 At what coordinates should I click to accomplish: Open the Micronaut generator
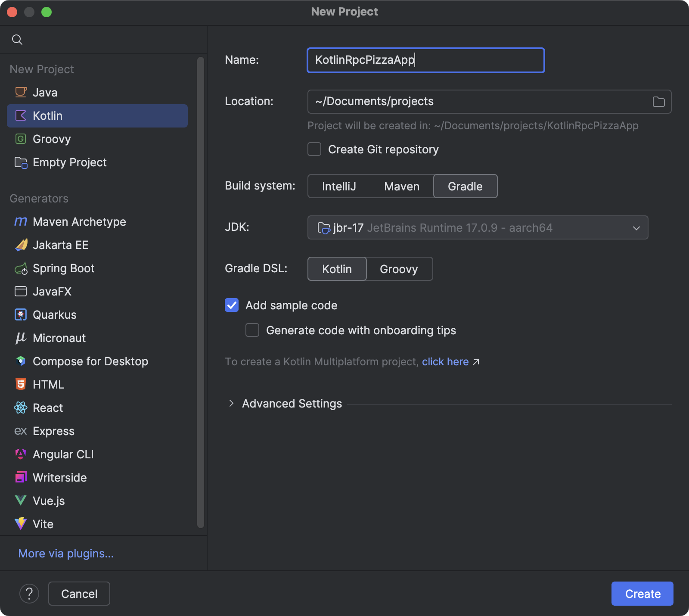59,338
